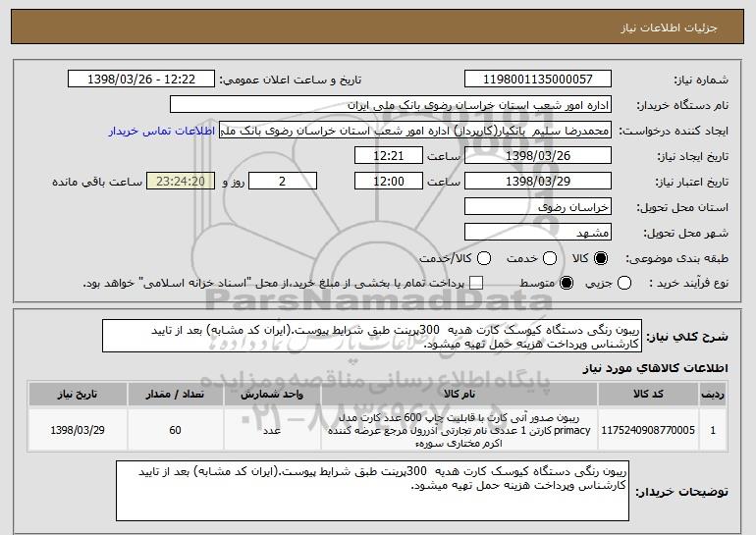This screenshot has width=756, height=535.
Task: Click the اطلاعات کالاهای مورد نیاز heading
Action: (655, 368)
